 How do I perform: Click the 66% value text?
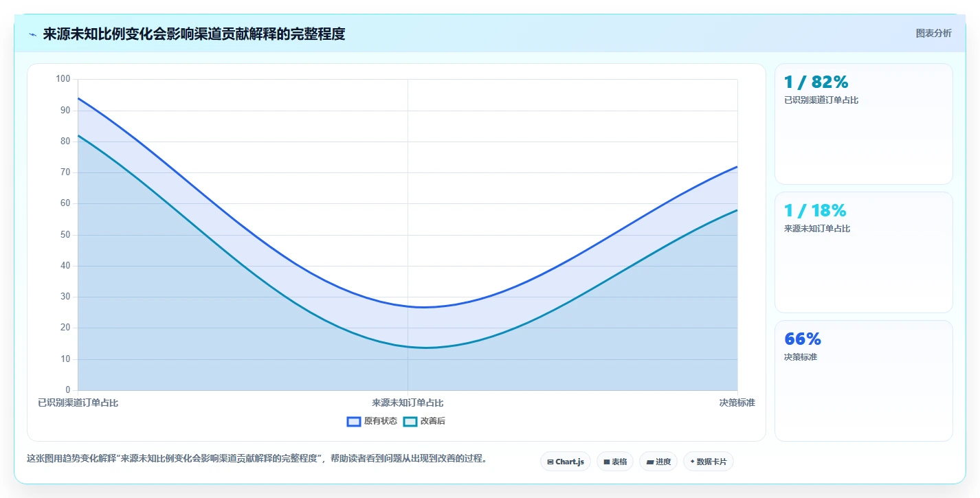point(803,339)
